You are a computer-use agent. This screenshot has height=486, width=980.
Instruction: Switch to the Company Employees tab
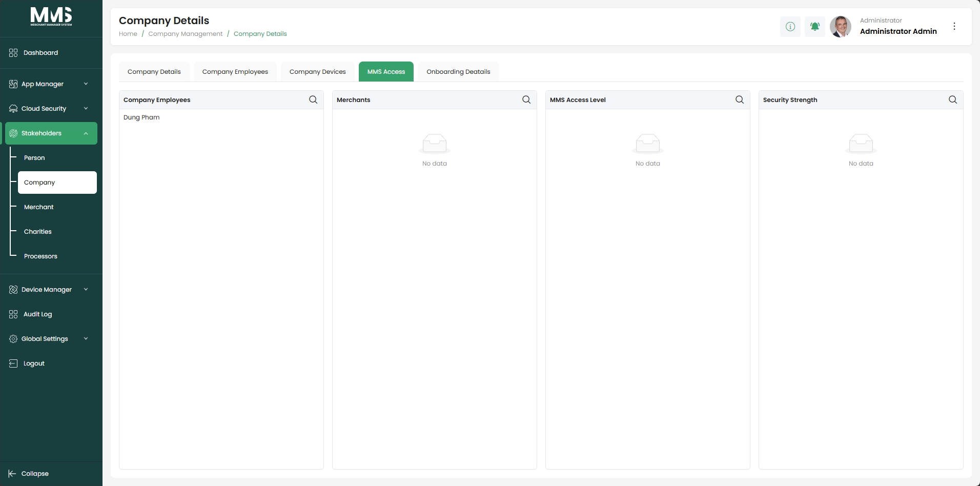coord(235,72)
